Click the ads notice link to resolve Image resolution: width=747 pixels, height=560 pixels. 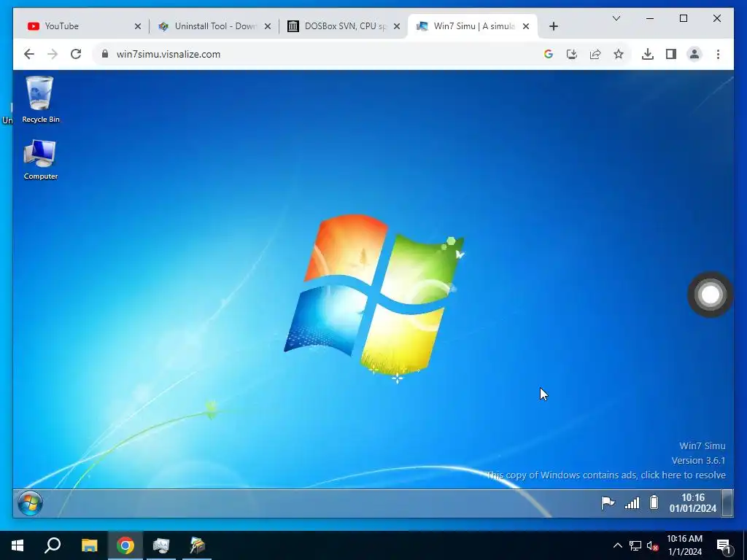point(605,475)
